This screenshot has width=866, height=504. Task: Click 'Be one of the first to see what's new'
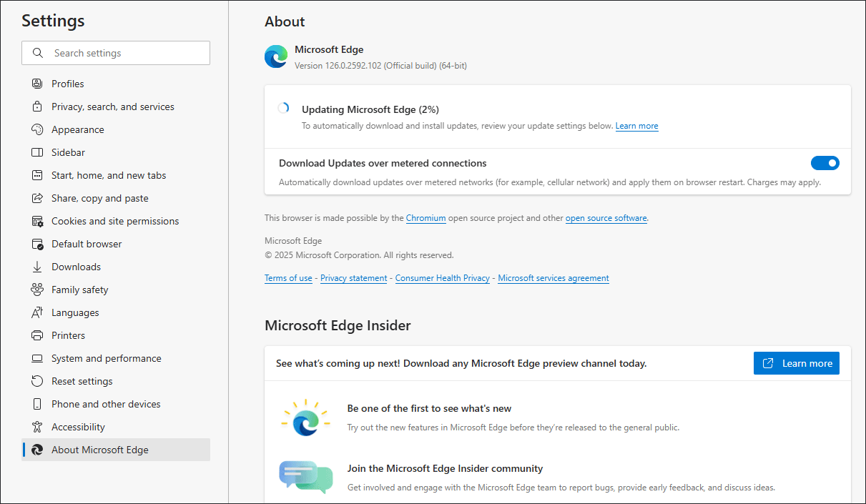point(429,408)
